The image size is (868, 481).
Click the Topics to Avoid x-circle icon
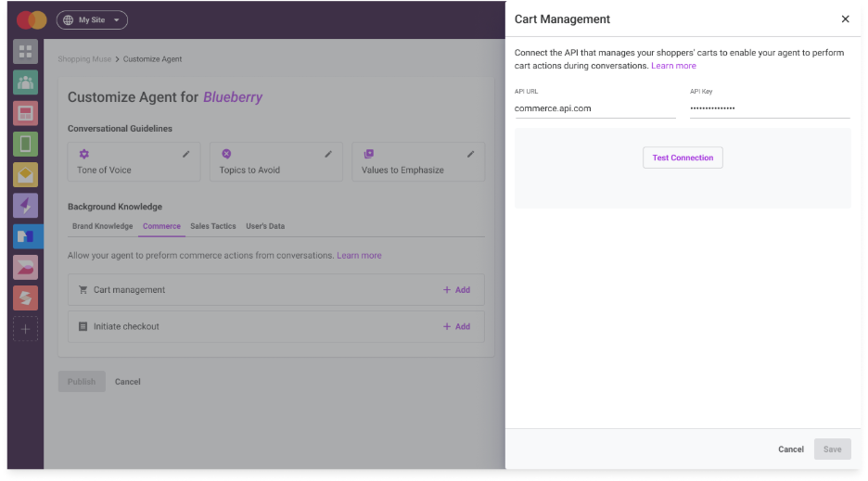[x=226, y=154]
